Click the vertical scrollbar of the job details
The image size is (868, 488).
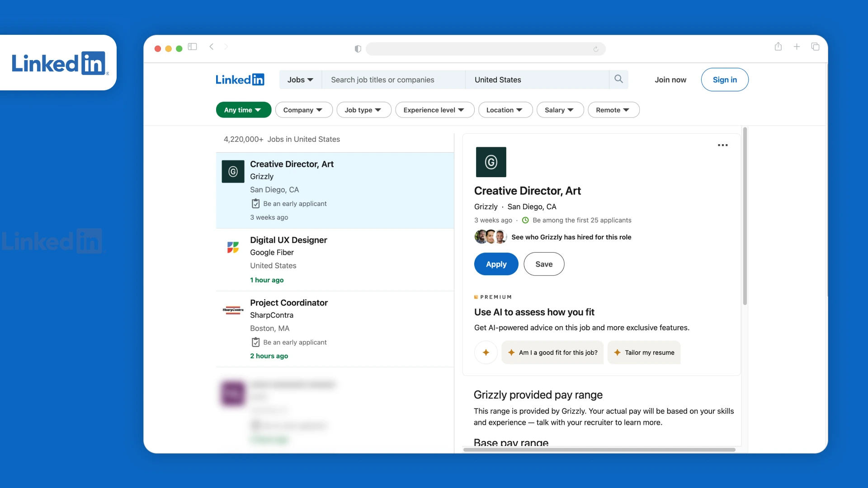745,216
